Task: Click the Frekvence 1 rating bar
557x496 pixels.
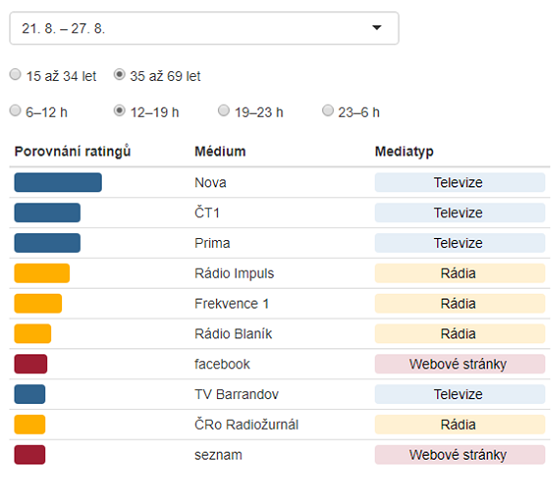Action: 38,303
